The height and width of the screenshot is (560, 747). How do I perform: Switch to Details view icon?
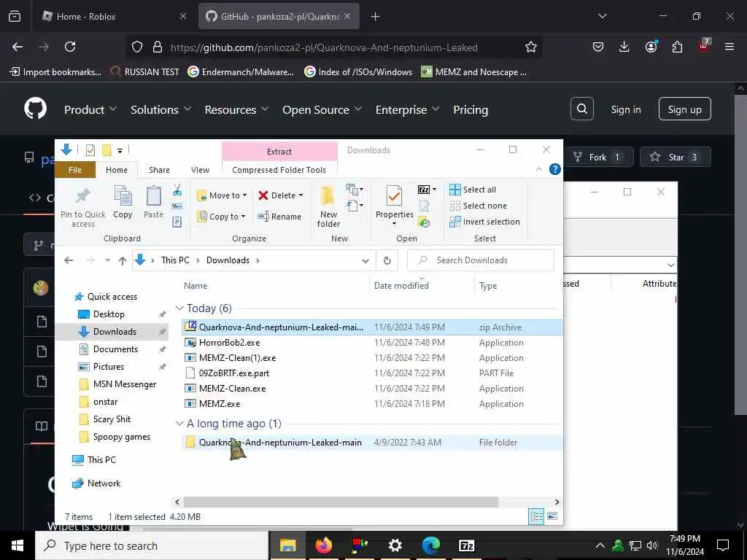[536, 516]
